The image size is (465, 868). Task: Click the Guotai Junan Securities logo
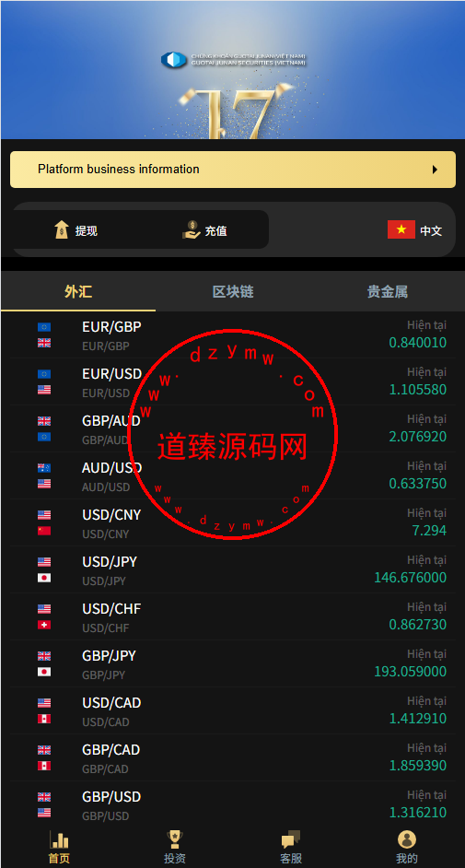pos(233,60)
